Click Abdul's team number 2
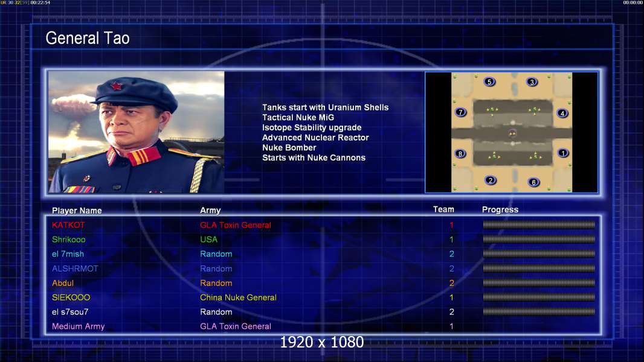 coord(451,283)
